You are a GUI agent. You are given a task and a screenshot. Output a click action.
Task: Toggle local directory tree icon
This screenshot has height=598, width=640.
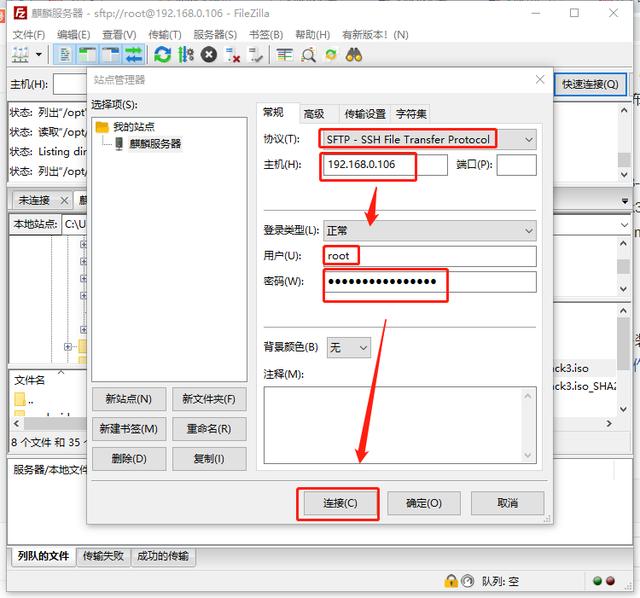pyautogui.click(x=87, y=54)
